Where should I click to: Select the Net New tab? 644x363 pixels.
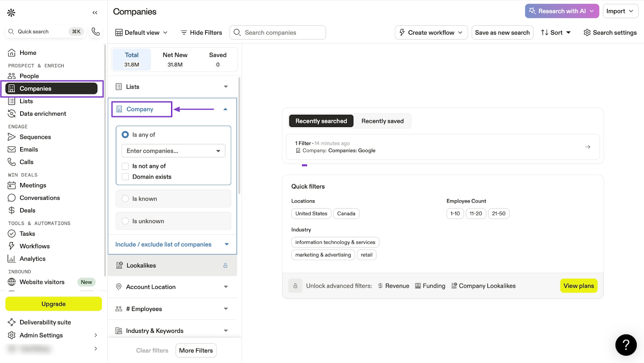(x=175, y=59)
